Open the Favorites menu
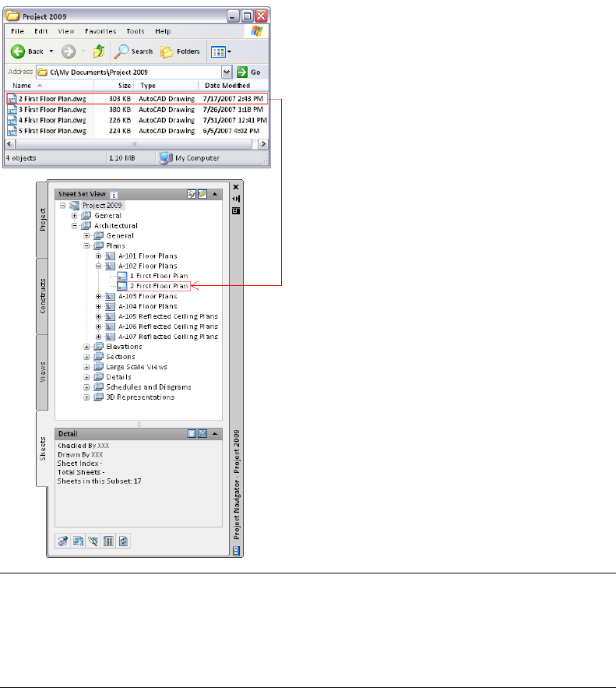616x688 pixels. coord(100,31)
